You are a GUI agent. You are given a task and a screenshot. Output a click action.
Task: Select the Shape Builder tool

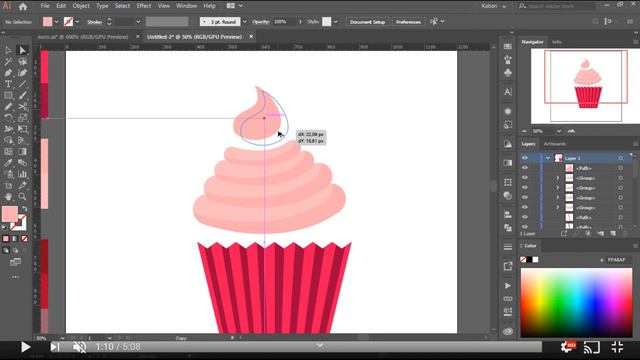point(8,140)
